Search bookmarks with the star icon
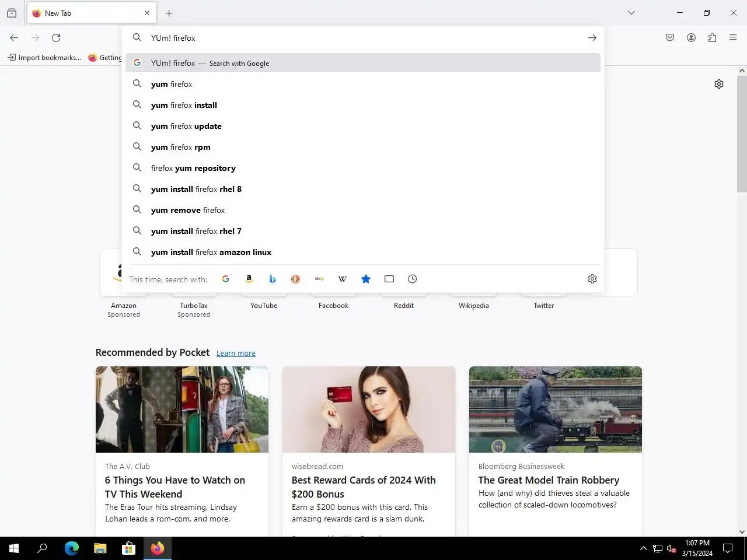The width and height of the screenshot is (747, 560). click(x=366, y=279)
